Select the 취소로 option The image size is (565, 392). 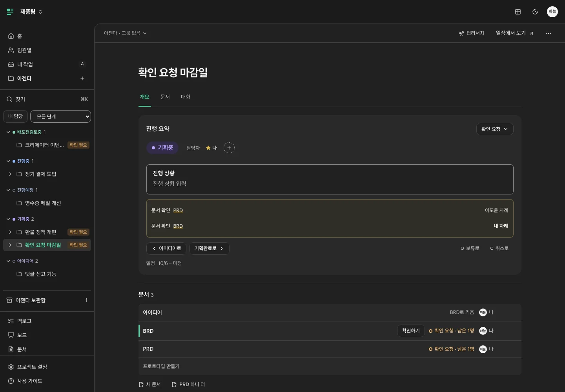(x=499, y=249)
